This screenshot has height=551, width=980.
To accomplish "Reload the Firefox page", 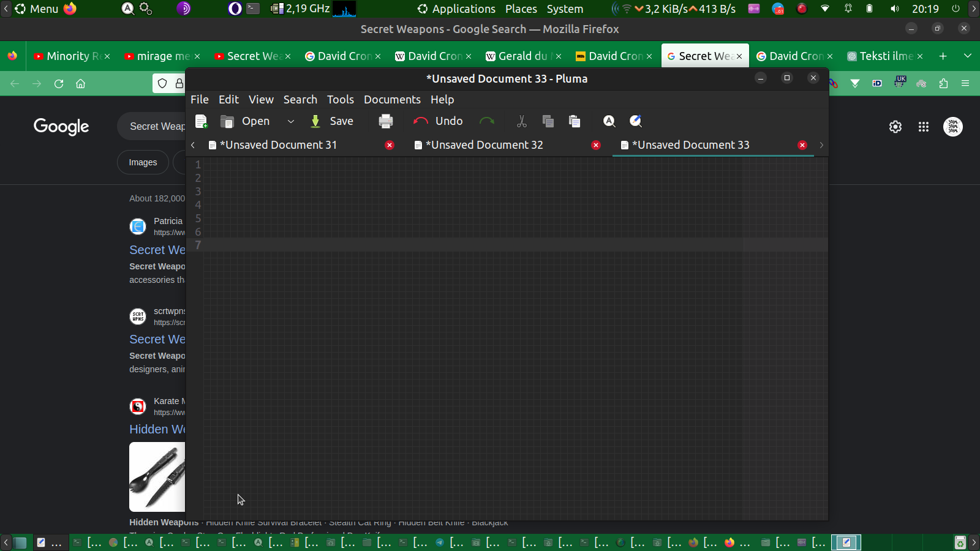I will (x=59, y=84).
